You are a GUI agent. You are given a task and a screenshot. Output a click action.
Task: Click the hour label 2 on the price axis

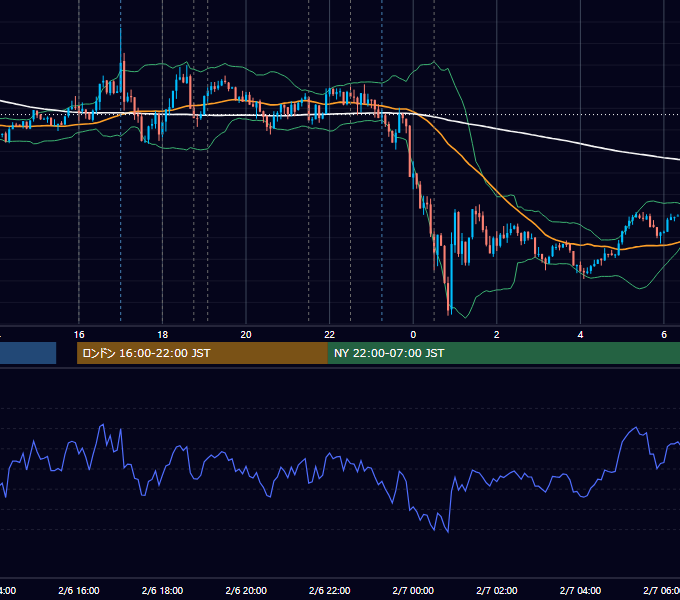pyautogui.click(x=497, y=335)
